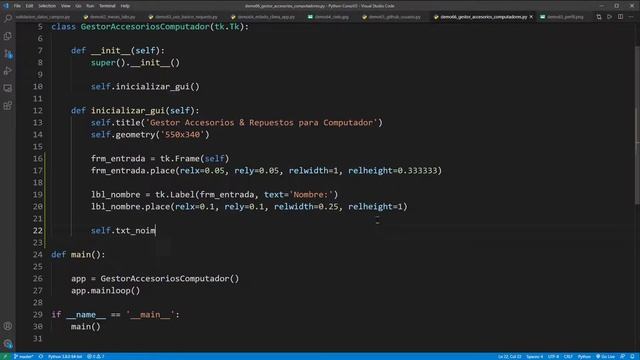640x360 pixels.
Task: Click CRLF end-of-line selector
Action: pos(568,356)
